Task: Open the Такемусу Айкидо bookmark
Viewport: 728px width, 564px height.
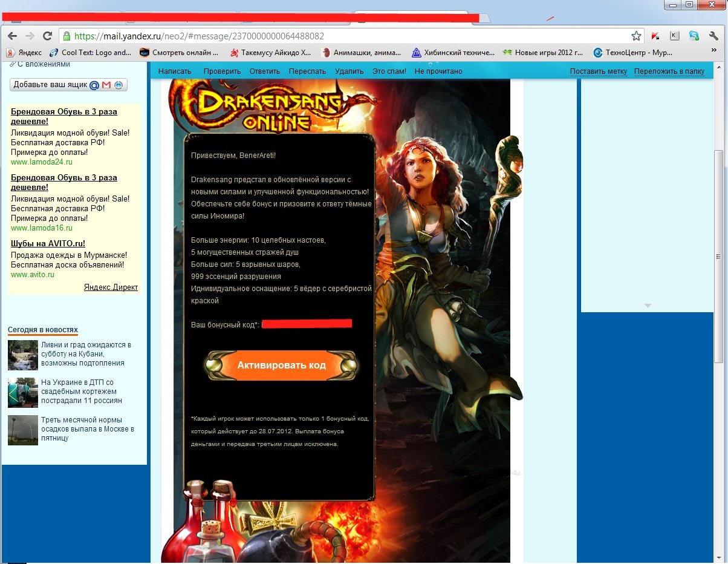Action: pyautogui.click(x=270, y=53)
